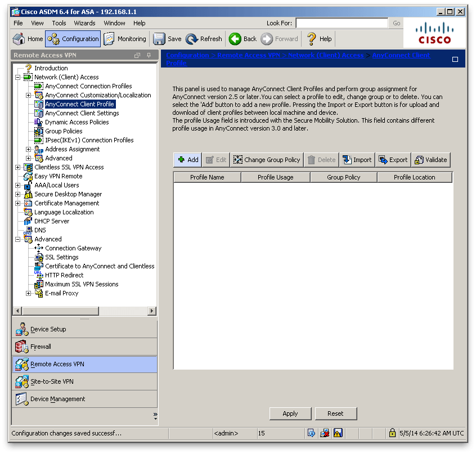Image resolution: width=476 pixels, height=454 pixels.
Task: Select IPsec(IKEv1) Connection Profiles
Action: point(89,140)
